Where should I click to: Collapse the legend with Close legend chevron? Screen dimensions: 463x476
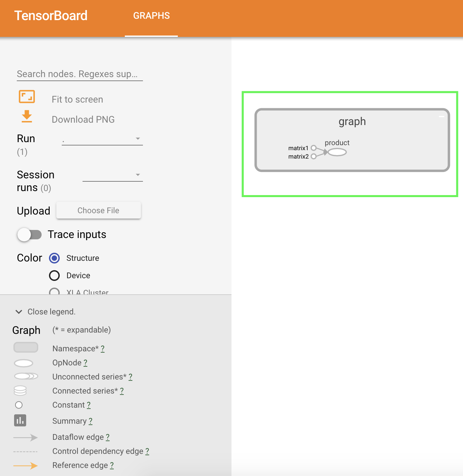click(x=19, y=312)
